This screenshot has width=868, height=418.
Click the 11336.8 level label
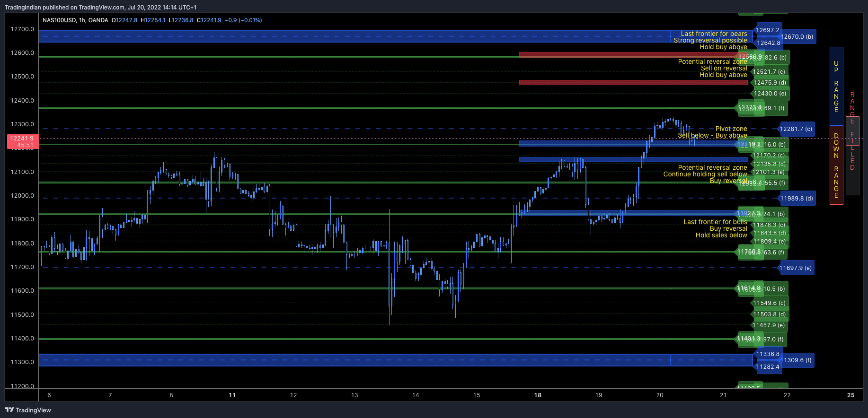pos(768,354)
